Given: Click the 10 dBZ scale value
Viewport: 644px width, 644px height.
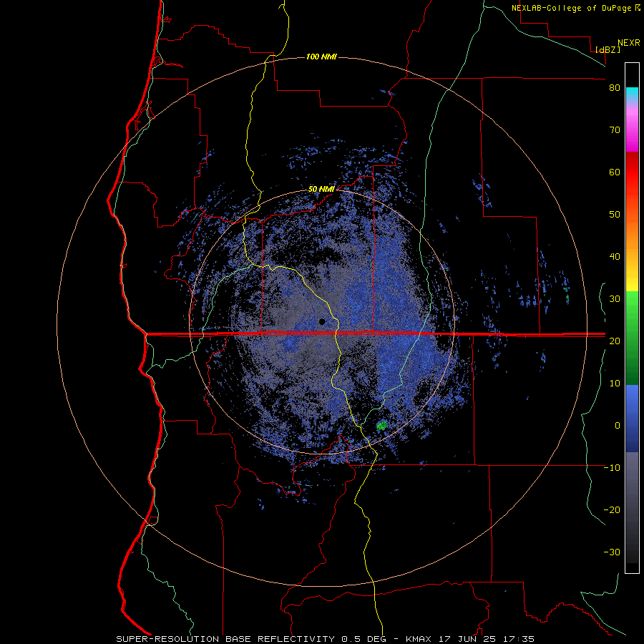Looking at the screenshot, I should pos(615,384).
